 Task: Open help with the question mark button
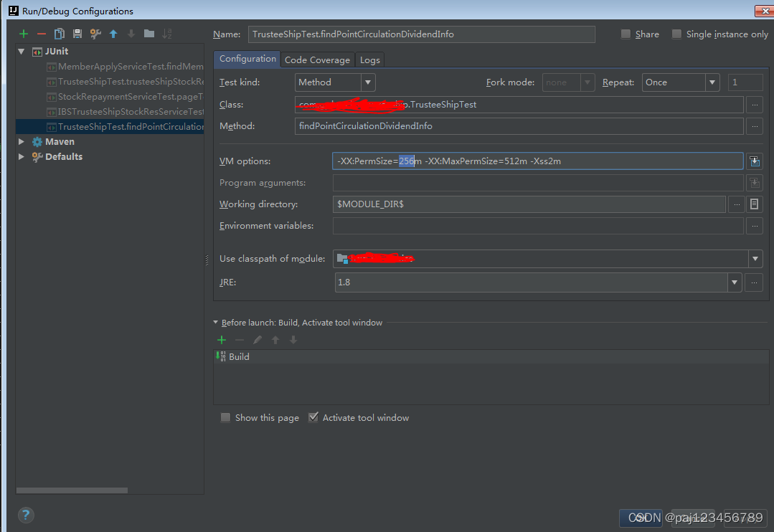click(x=26, y=515)
